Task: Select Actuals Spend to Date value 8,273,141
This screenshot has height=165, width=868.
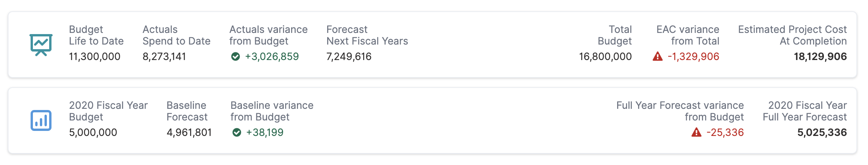Action: [164, 57]
